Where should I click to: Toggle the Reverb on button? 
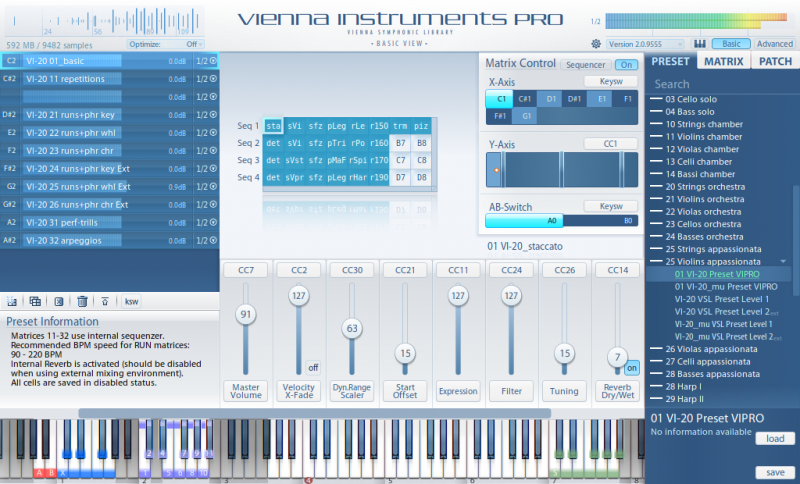tap(632, 368)
